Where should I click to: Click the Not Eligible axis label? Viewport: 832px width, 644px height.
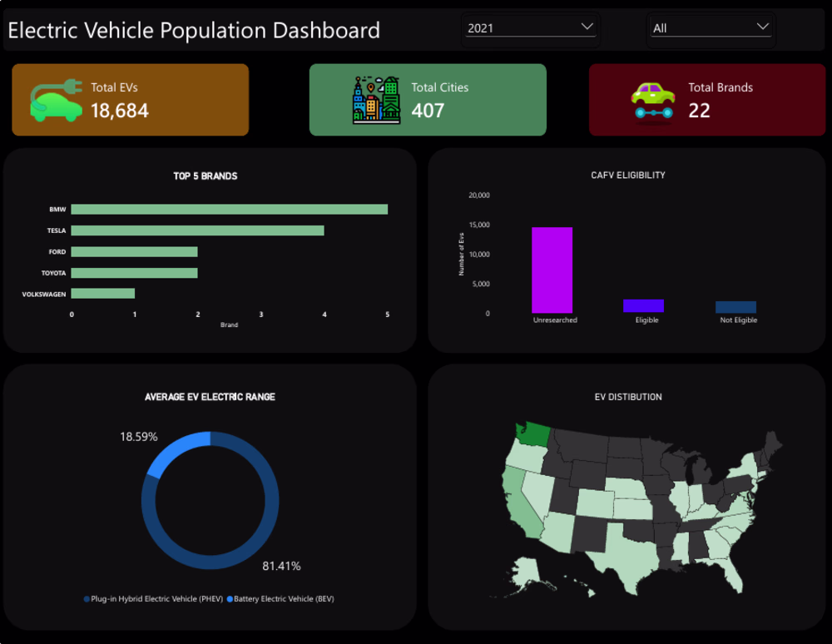coord(739,320)
